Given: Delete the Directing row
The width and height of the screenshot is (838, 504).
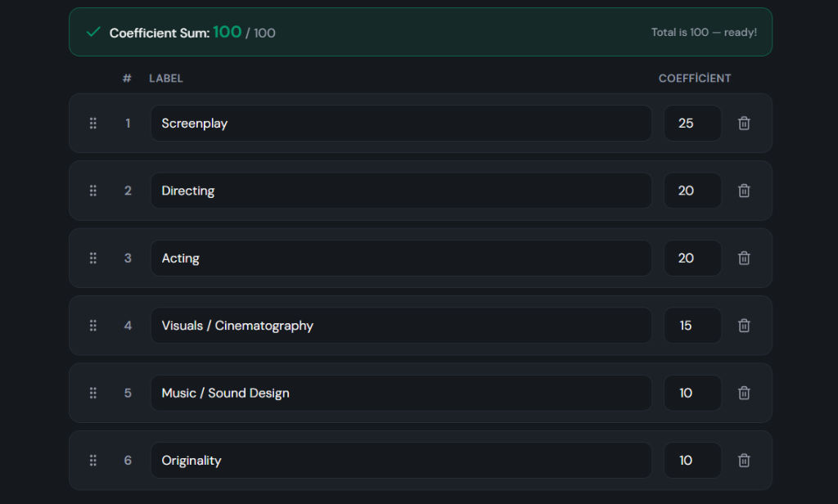Looking at the screenshot, I should (x=743, y=191).
